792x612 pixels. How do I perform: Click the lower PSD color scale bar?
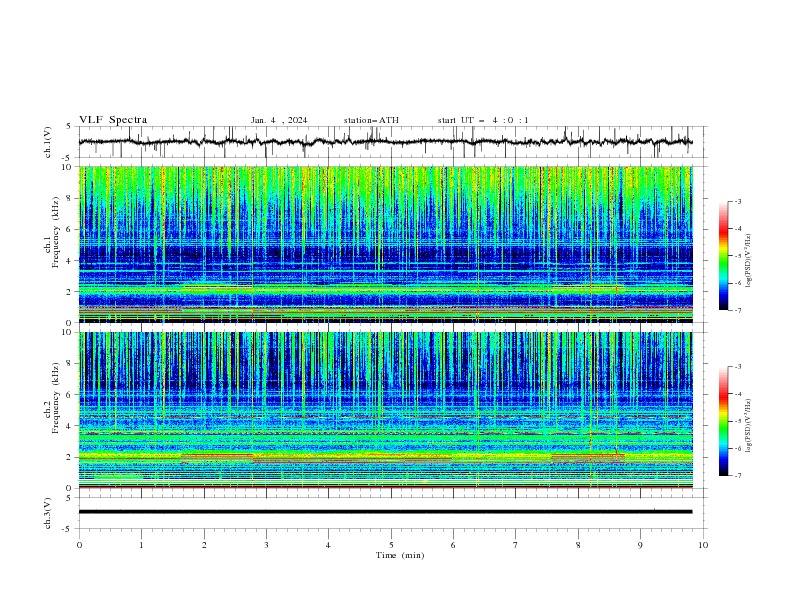coord(723,421)
